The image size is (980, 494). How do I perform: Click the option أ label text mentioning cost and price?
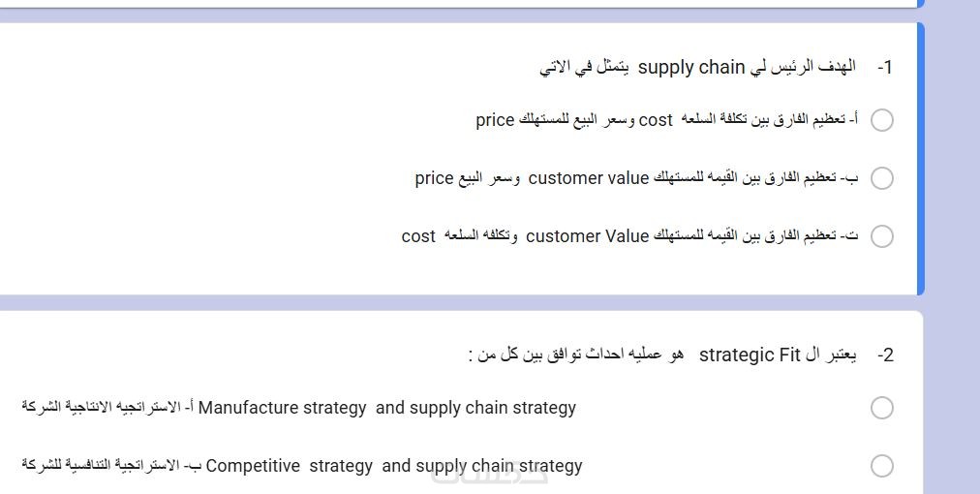point(666,120)
